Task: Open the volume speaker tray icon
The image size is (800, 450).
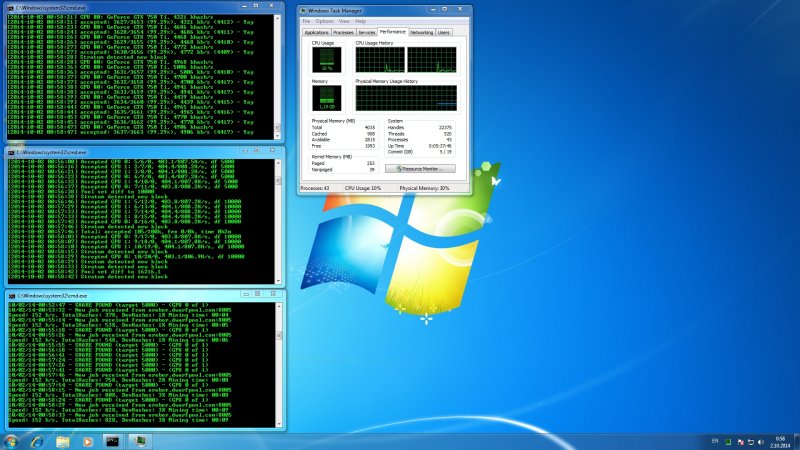Action: click(x=761, y=442)
